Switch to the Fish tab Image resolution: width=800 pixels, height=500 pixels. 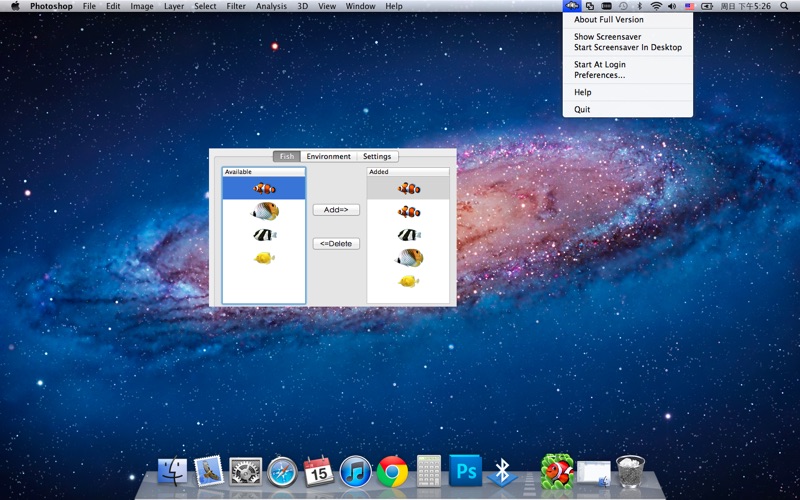tap(287, 156)
